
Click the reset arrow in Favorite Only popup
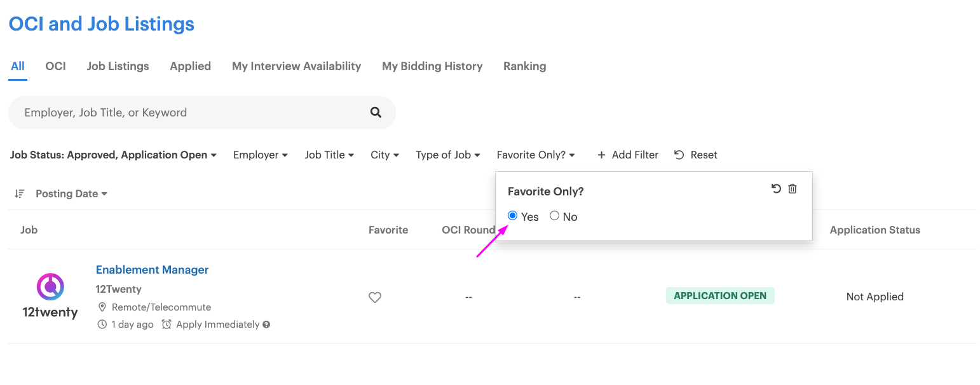776,188
